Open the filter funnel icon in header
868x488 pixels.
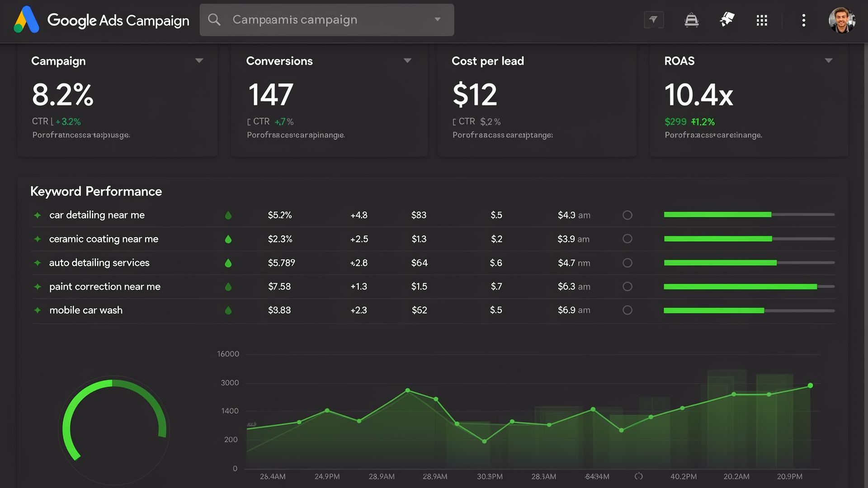pos(654,20)
